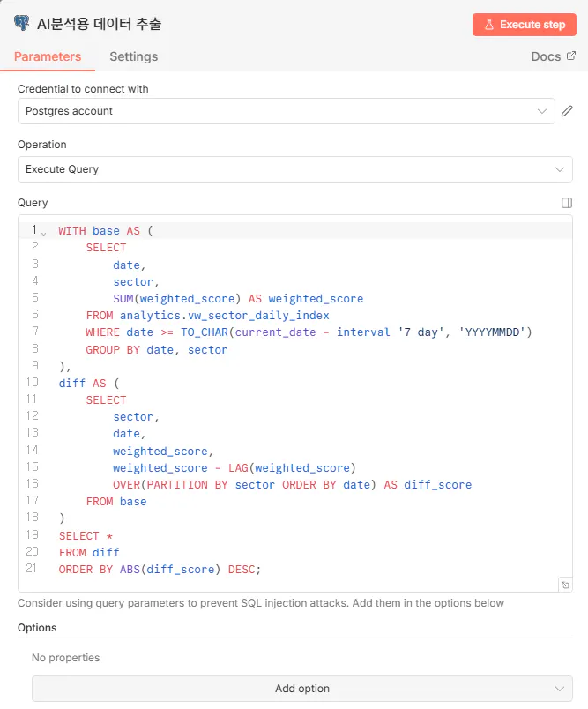Collapse the code fold arrow at line 1
Viewport: 588px width, 709px height.
(44, 232)
